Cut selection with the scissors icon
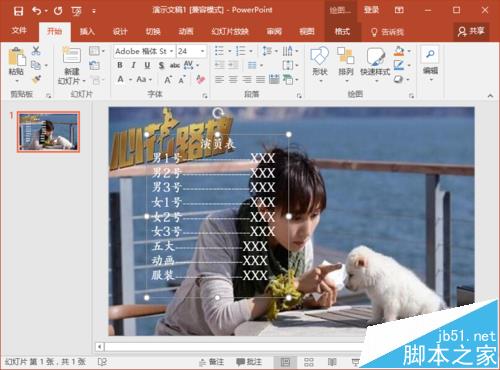500x370 pixels. pyautogui.click(x=36, y=51)
